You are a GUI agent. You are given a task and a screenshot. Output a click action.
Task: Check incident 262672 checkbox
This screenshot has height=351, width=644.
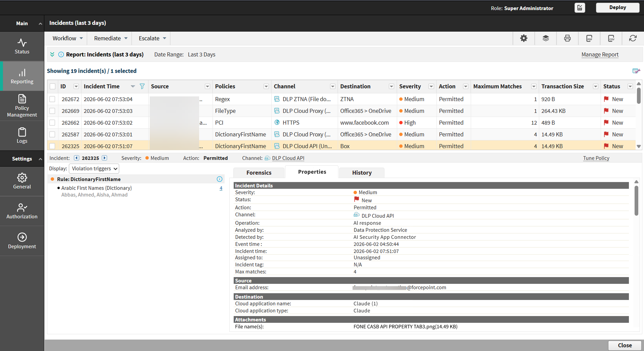click(52, 99)
